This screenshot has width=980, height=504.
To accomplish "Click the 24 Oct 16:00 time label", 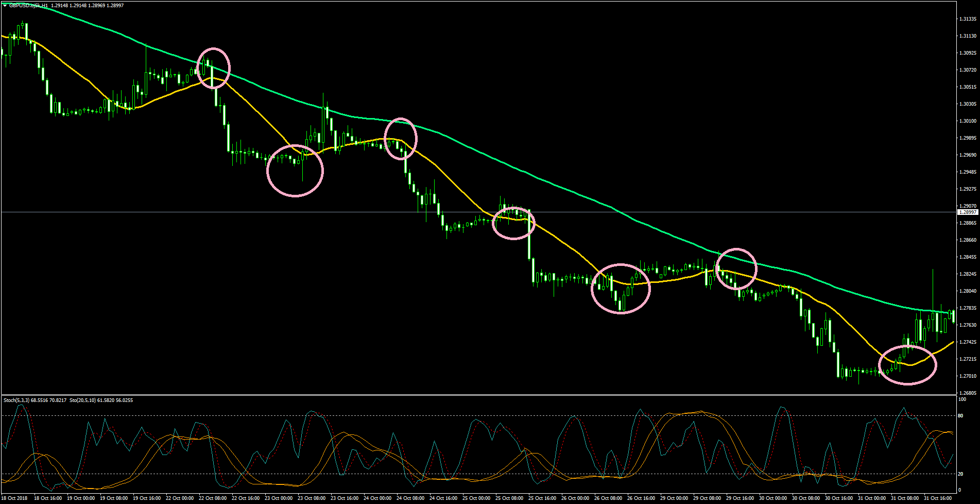I will 443,498.
